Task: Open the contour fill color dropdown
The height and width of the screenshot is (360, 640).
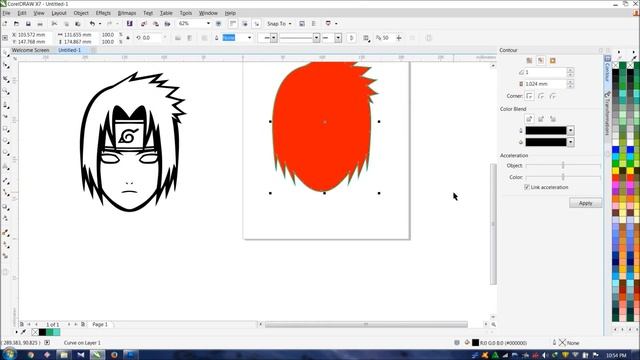Action: 571,142
